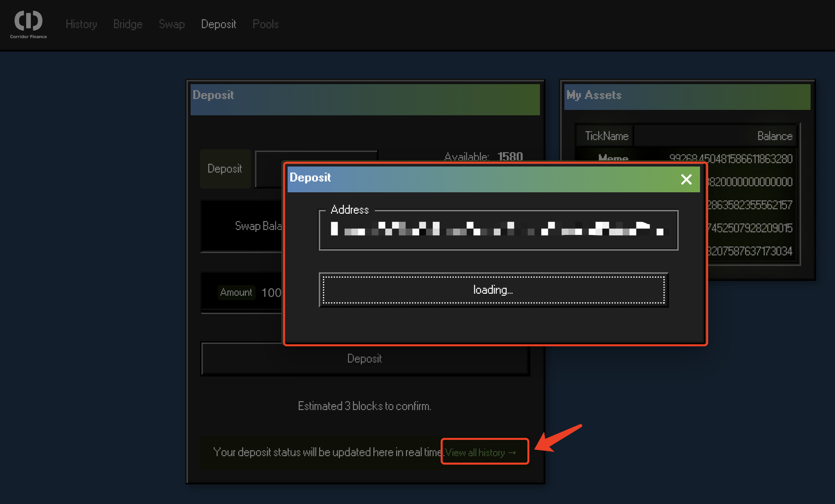Close the Deposit dialog with the X

[686, 179]
